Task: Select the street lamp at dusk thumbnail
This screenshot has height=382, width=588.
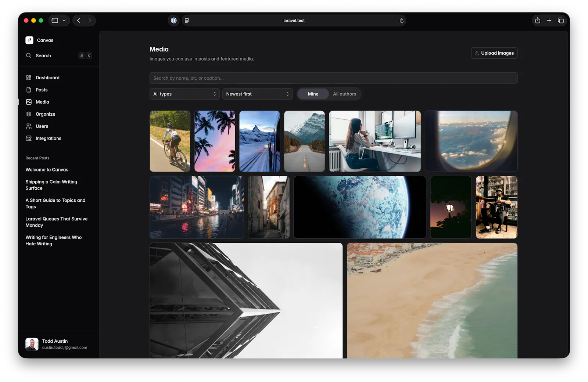Action: pos(451,208)
